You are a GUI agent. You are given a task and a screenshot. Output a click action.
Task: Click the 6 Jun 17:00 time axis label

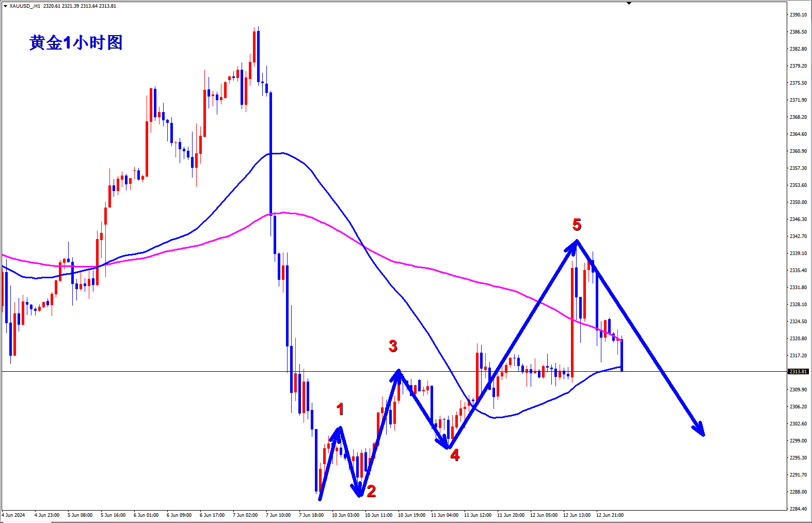[212, 515]
